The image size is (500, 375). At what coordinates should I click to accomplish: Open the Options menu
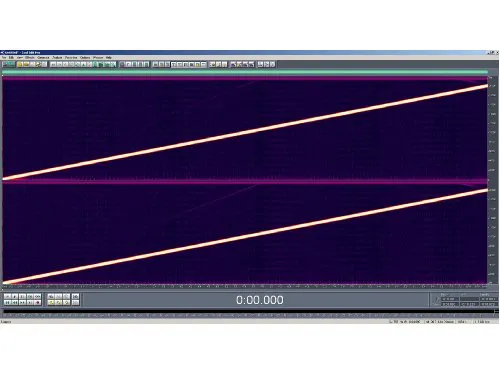85,57
